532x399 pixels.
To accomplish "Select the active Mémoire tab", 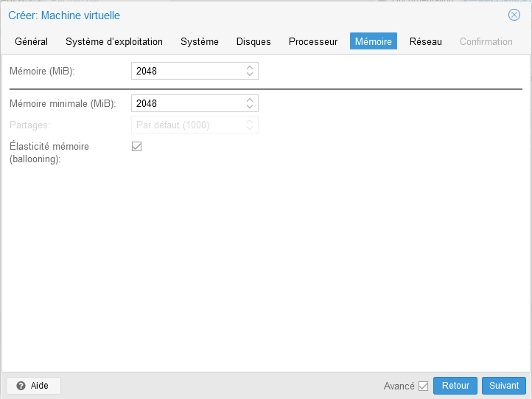I will tap(374, 41).
